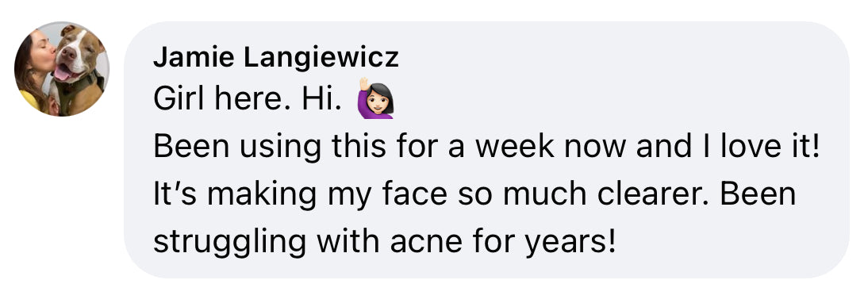The height and width of the screenshot is (303, 868).
Task: Click the line 'Been using this for a week'
Action: [354, 147]
